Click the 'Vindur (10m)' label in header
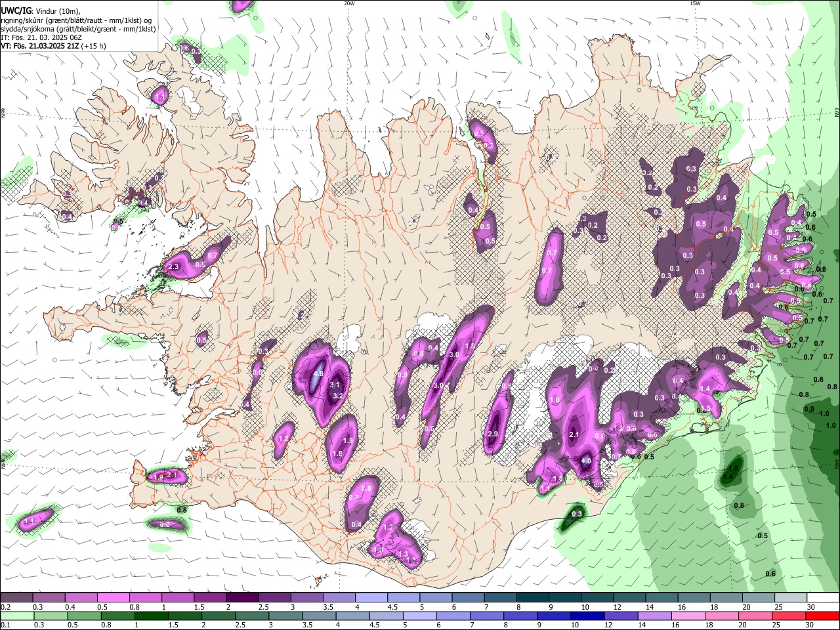The height and width of the screenshot is (630, 840). pos(57,11)
